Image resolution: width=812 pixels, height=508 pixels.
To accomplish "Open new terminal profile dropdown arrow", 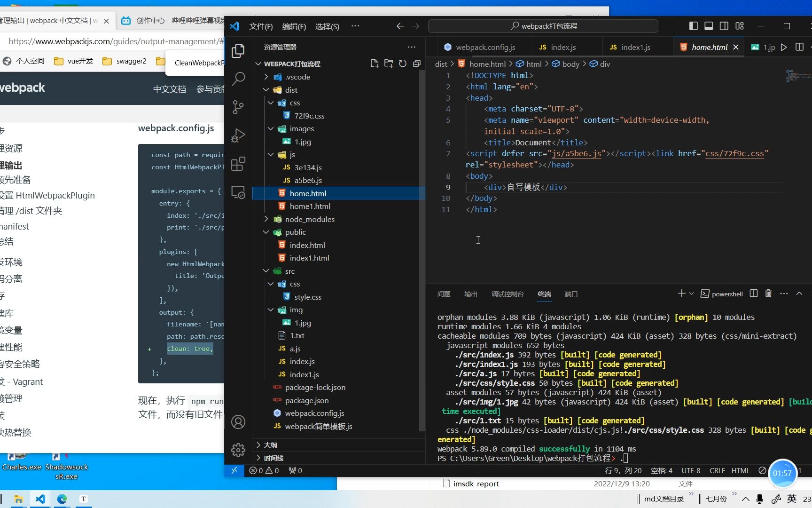I will pyautogui.click(x=691, y=294).
